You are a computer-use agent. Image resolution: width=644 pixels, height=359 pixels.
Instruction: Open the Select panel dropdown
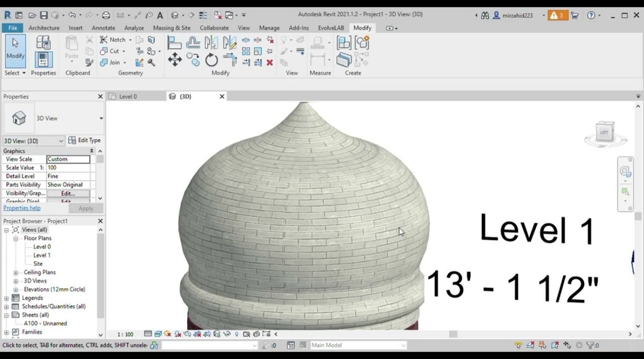click(15, 73)
